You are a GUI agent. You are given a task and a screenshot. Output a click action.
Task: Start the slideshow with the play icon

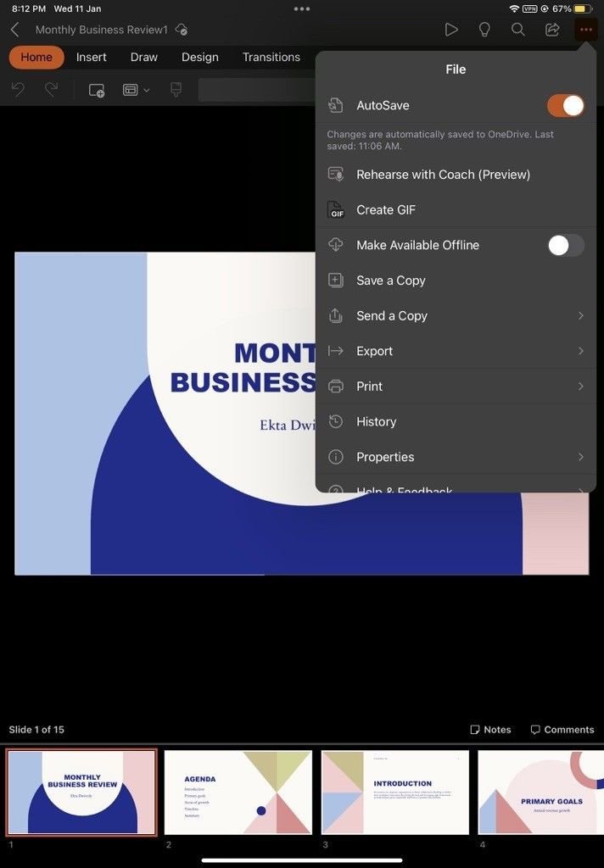pyautogui.click(x=451, y=30)
